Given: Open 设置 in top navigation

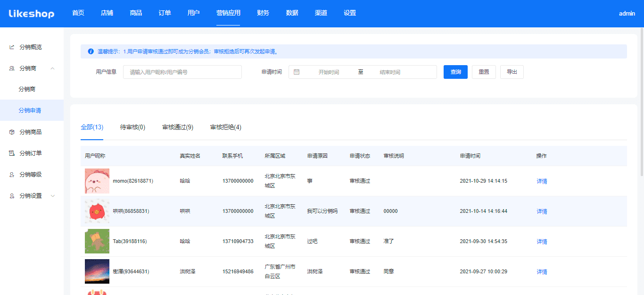Looking at the screenshot, I should [350, 13].
